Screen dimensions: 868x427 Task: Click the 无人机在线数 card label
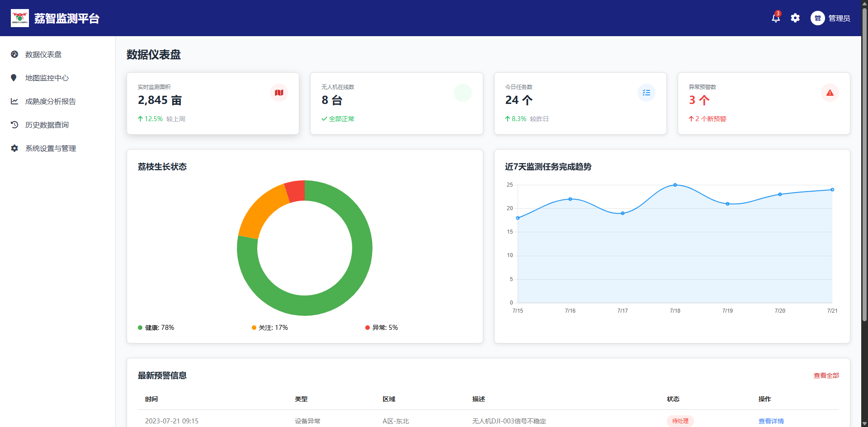tap(338, 87)
